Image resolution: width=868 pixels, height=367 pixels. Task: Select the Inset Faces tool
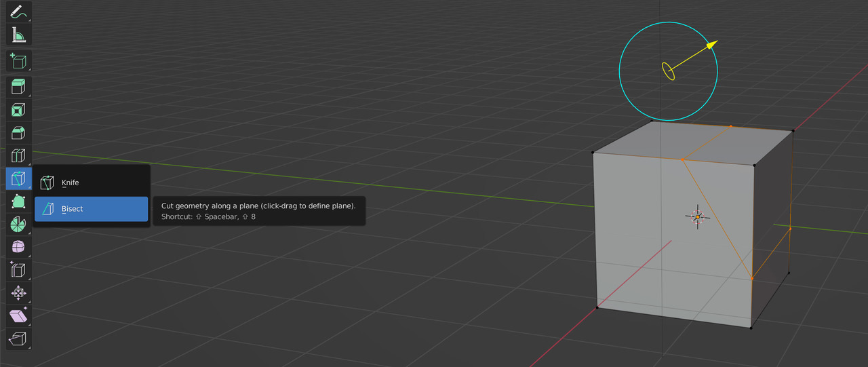coord(18,110)
